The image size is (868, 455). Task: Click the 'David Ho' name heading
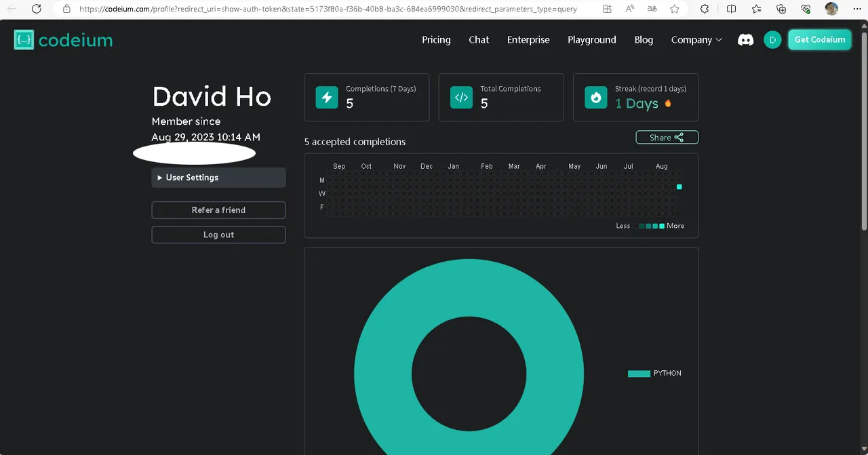tap(212, 96)
